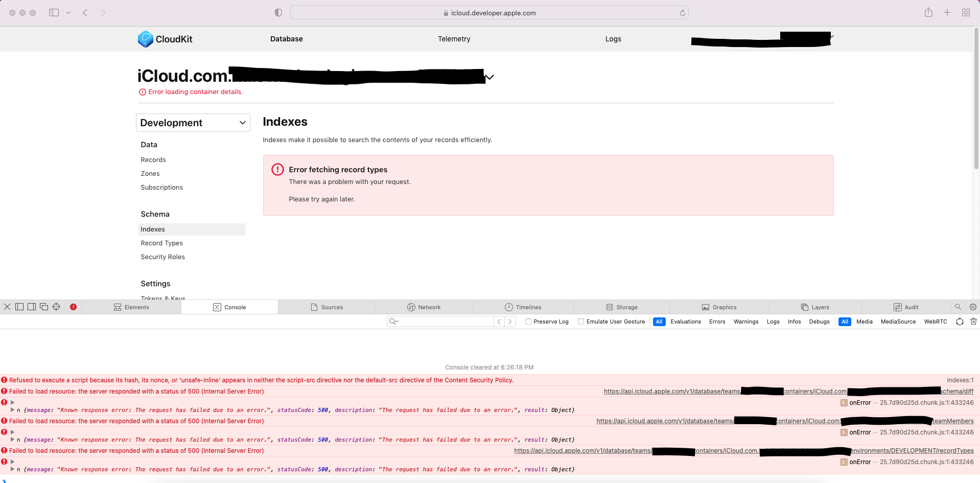Focus the console filter search field
Image resolution: width=980 pixels, height=483 pixels.
point(440,321)
